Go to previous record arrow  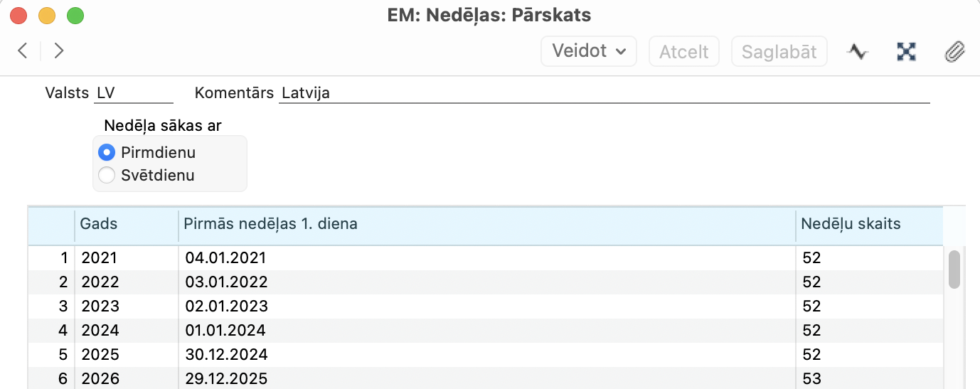pyautogui.click(x=23, y=50)
